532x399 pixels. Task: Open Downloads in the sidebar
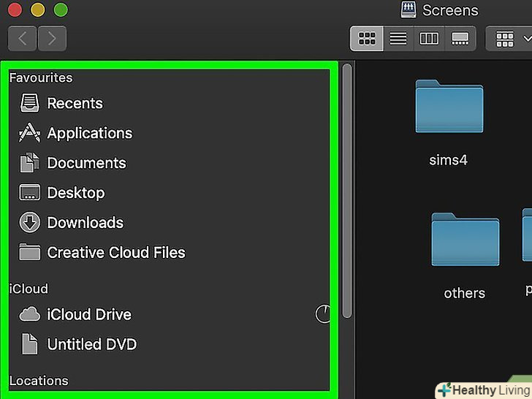[85, 223]
